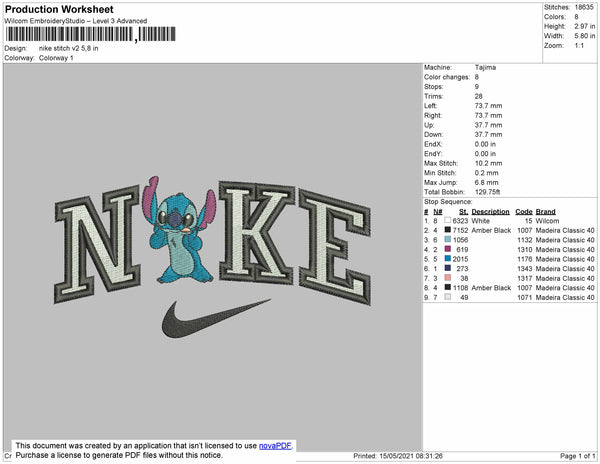600x464 pixels.
Task: Click the embroidered letter E in the preview
Action: point(335,247)
